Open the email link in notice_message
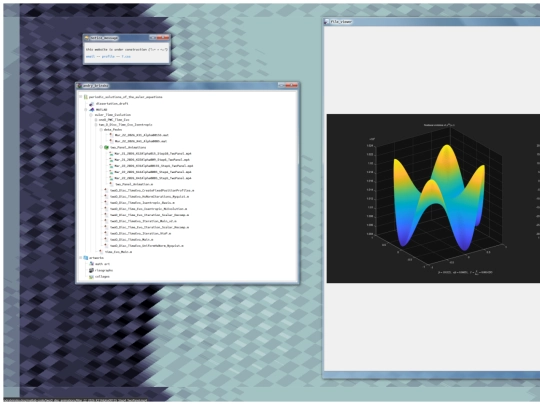The width and height of the screenshot is (540, 405). 90,56
